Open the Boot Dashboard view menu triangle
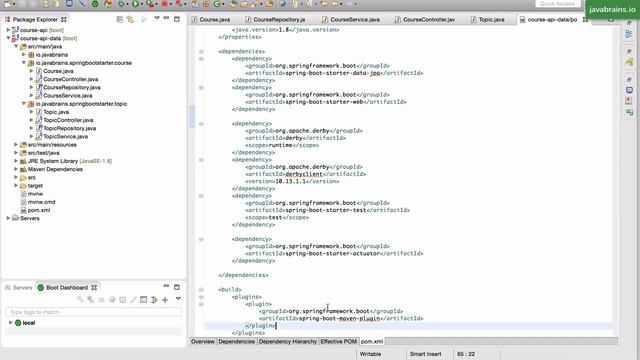The width and height of the screenshot is (640, 360). click(178, 299)
